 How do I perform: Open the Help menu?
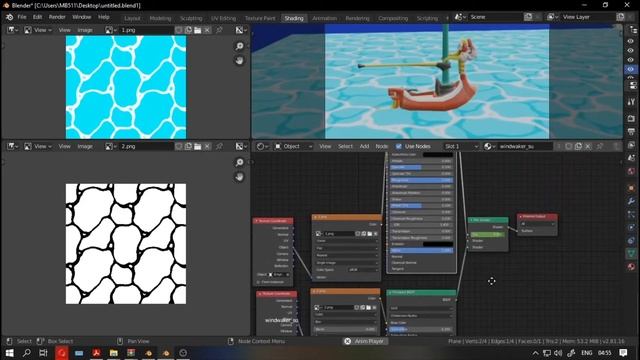[x=104, y=17]
